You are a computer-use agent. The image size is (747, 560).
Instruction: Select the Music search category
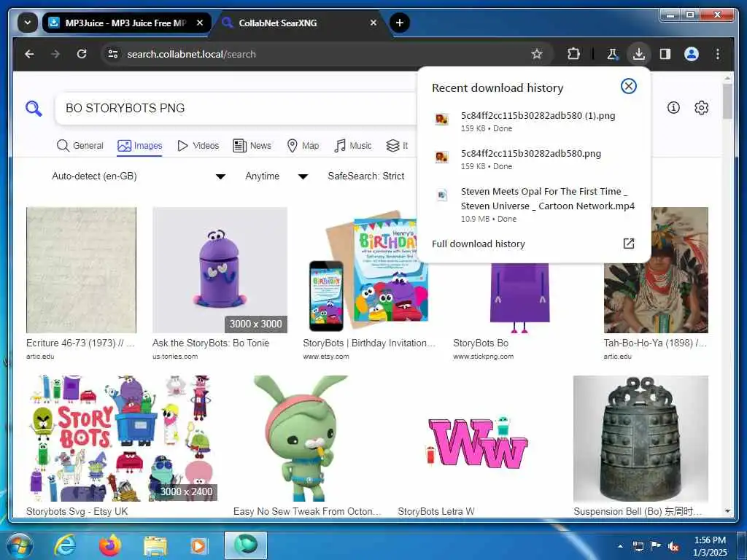(352, 145)
